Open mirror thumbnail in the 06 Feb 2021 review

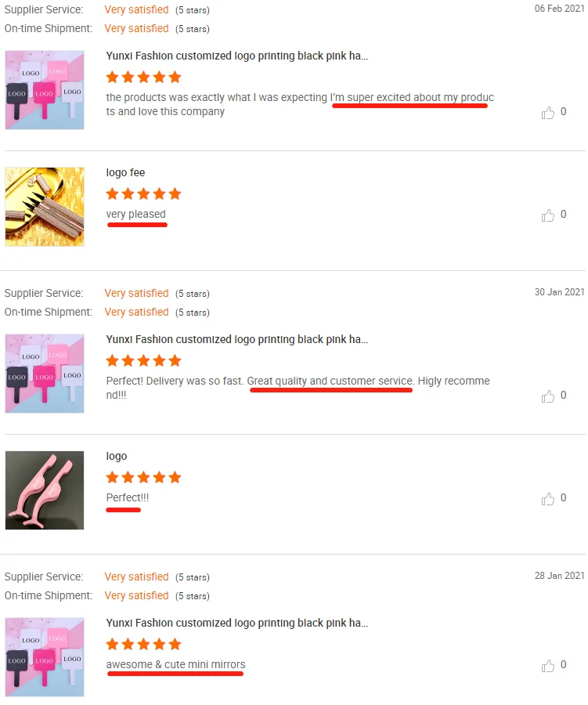(x=45, y=90)
